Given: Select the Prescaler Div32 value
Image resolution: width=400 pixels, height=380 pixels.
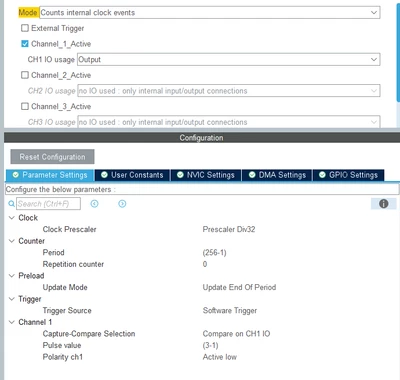Looking at the screenshot, I should click(229, 229).
